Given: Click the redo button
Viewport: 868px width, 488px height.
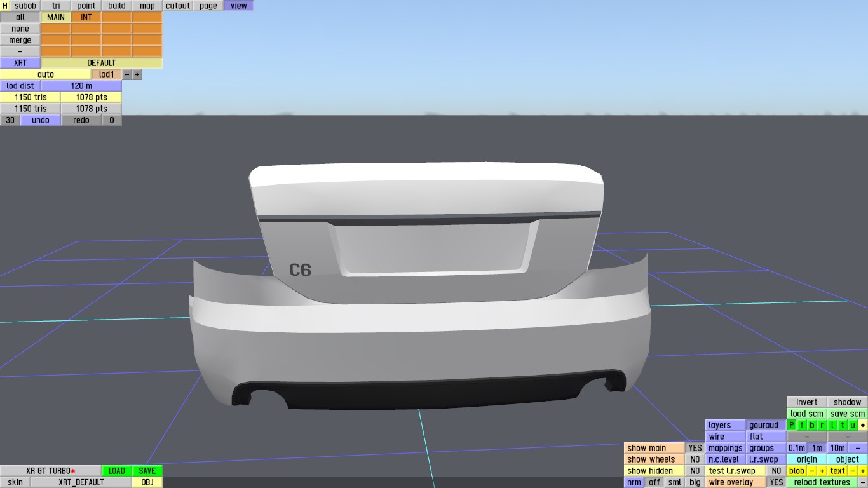Looking at the screenshot, I should [x=81, y=120].
